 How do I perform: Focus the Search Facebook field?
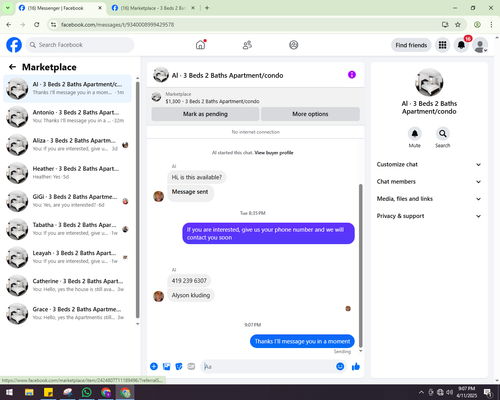click(80, 45)
